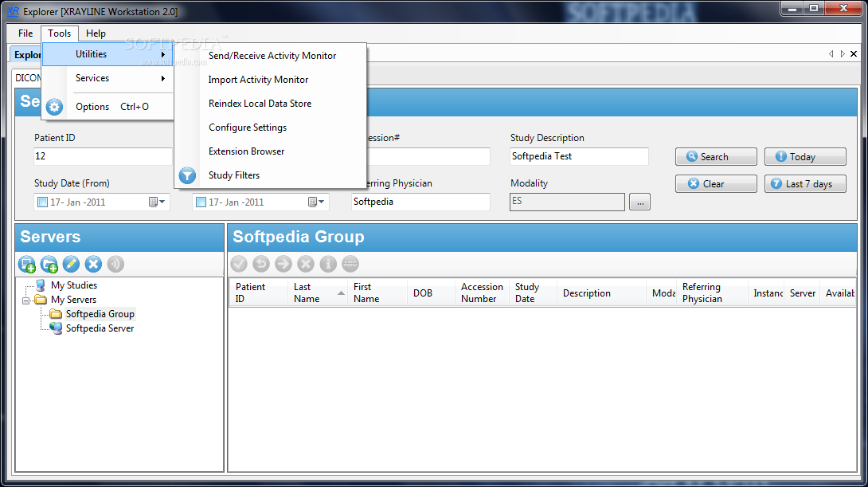Click the greyed info icon in results toolbar

tap(328, 265)
